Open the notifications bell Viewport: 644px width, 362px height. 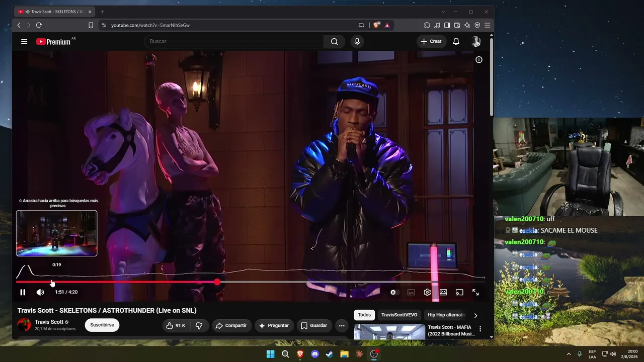[x=456, y=42]
